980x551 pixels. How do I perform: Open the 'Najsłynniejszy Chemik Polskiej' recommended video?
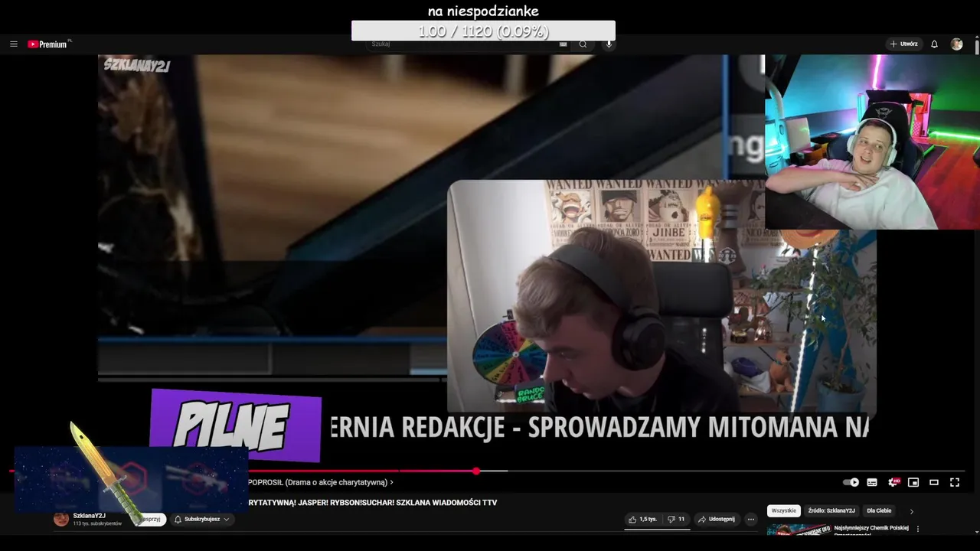click(x=871, y=528)
